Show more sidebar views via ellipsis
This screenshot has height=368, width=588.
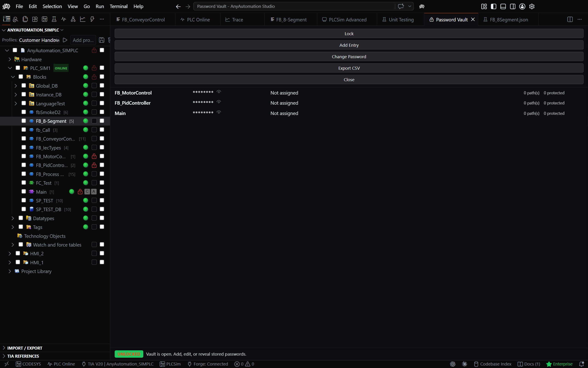point(102,19)
